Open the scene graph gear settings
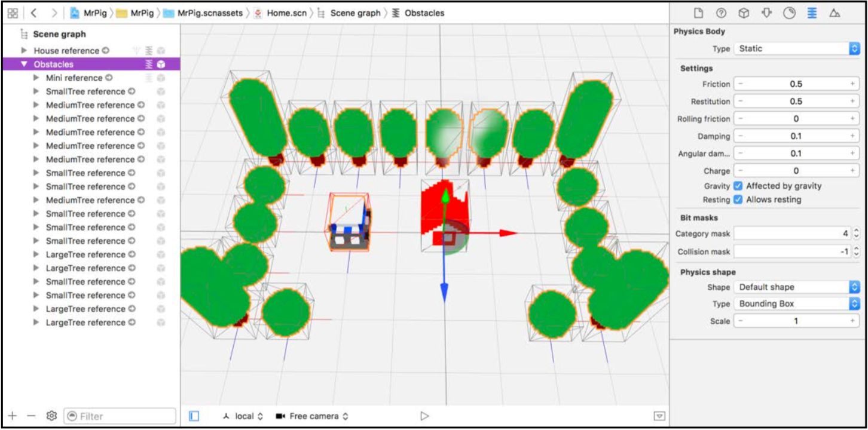 coord(51,416)
